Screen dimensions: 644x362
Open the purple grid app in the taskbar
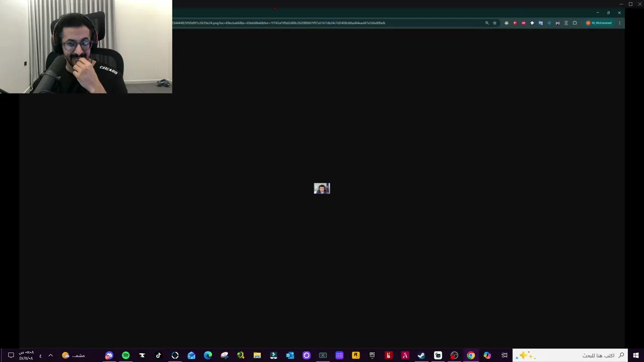point(339,355)
